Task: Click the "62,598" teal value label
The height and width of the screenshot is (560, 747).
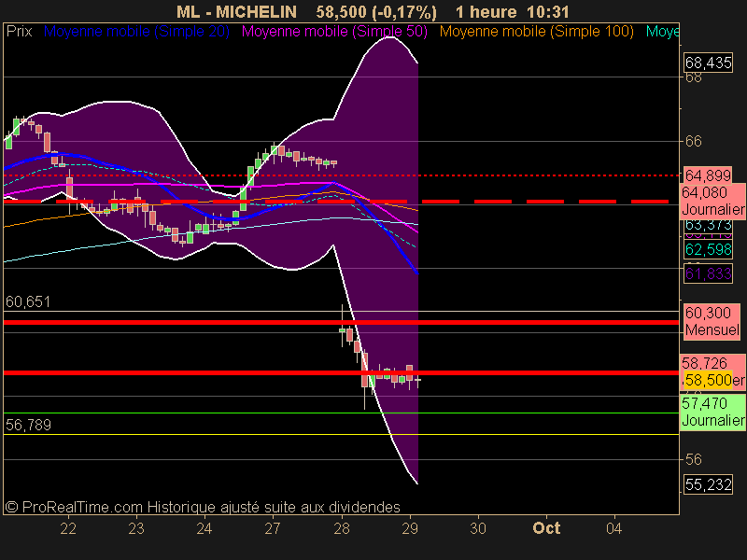Action: coord(708,249)
